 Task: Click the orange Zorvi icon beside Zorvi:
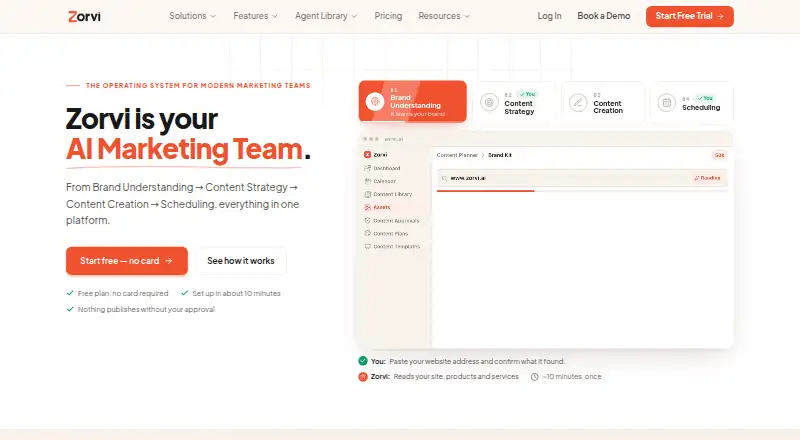tap(363, 377)
